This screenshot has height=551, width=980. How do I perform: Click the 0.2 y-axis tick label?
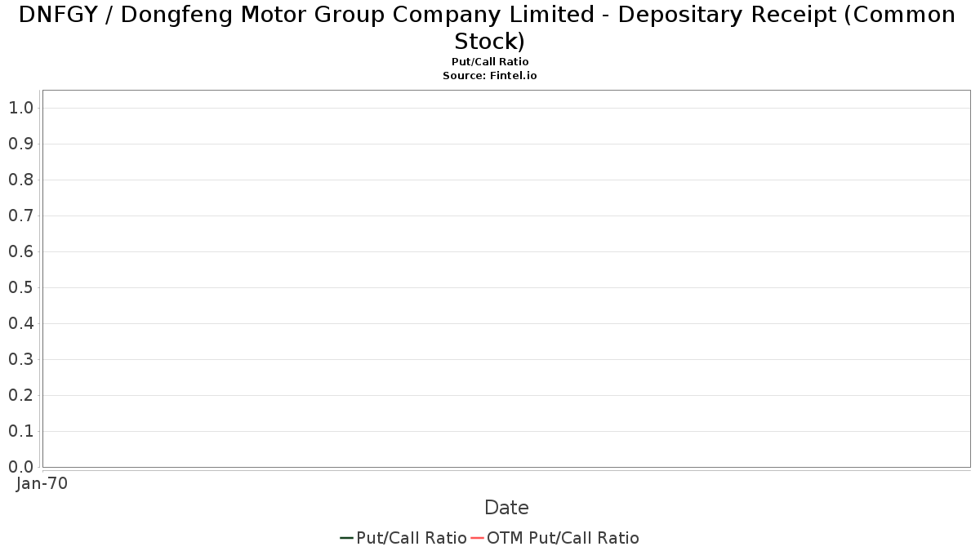21,395
